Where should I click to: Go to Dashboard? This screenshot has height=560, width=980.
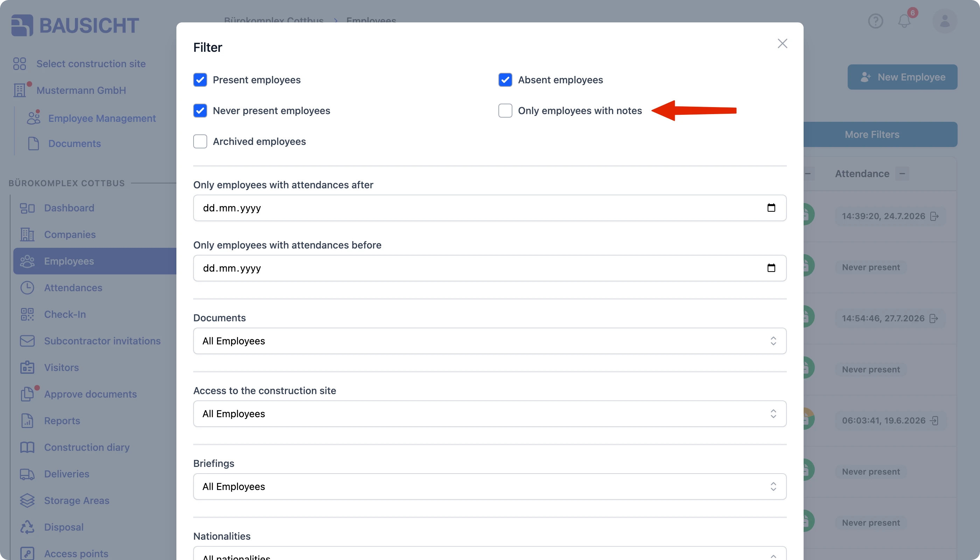(x=69, y=208)
